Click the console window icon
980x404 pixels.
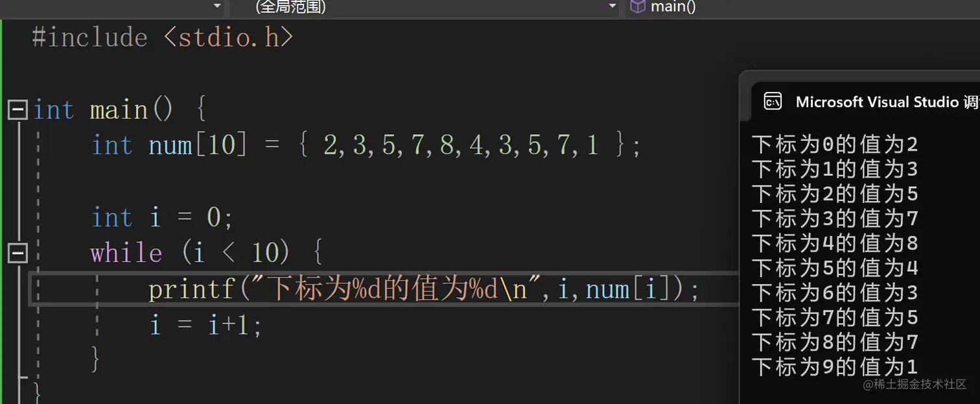click(773, 102)
